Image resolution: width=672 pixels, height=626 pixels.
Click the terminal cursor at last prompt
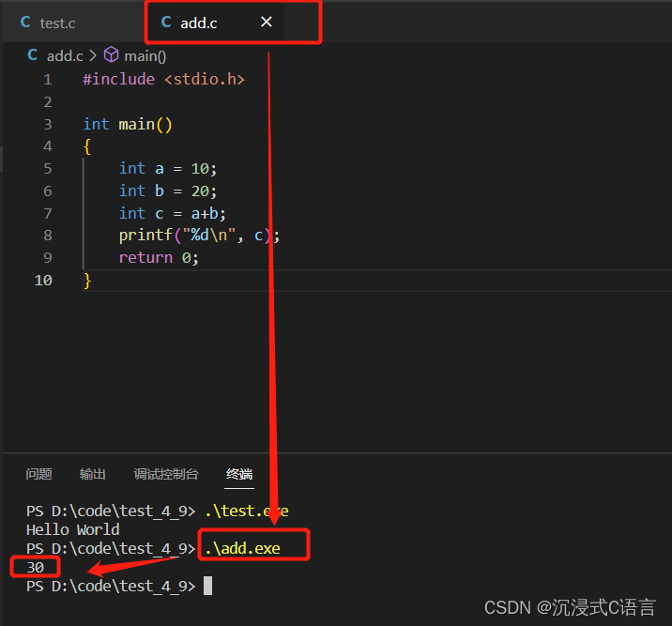pyautogui.click(x=207, y=586)
